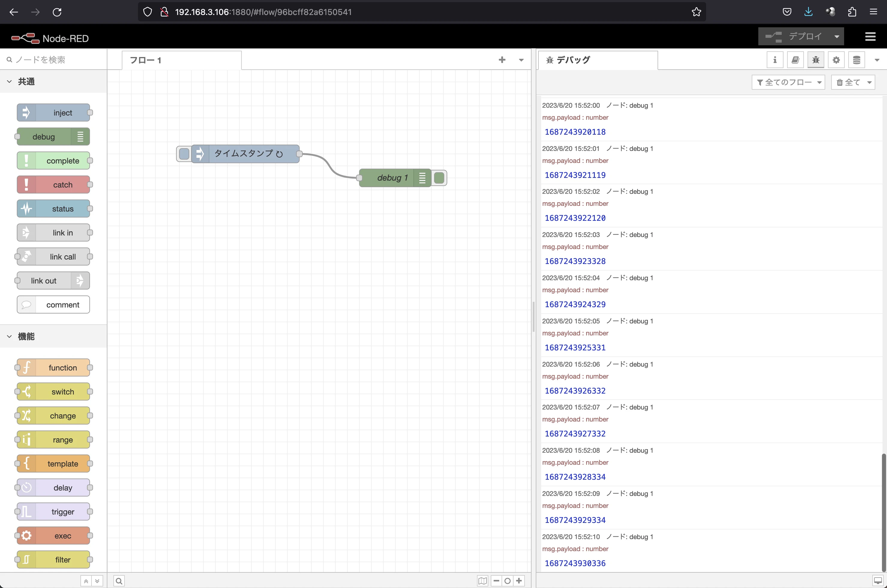Select the filter palette node
The width and height of the screenshot is (887, 588).
(x=53, y=559)
